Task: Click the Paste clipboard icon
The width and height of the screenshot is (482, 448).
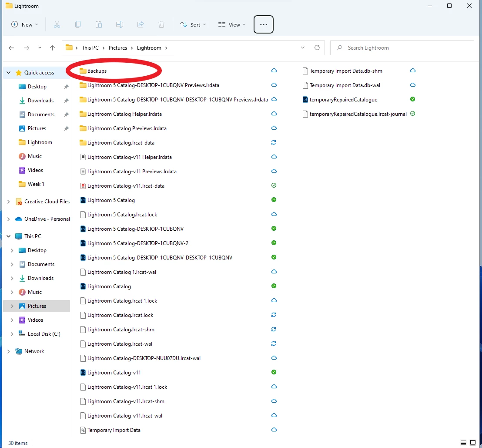Action: coord(99,25)
